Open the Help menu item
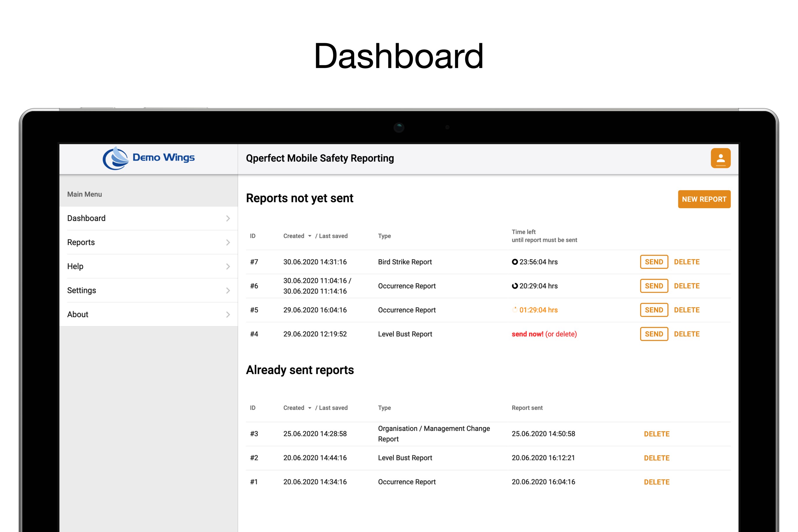The height and width of the screenshot is (532, 798). (x=75, y=266)
